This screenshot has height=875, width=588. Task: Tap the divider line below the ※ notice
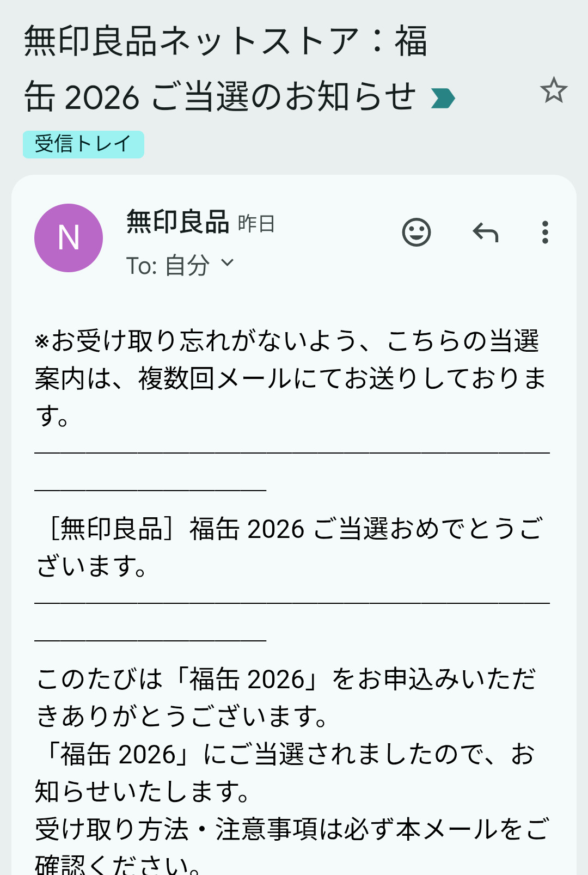(x=292, y=453)
